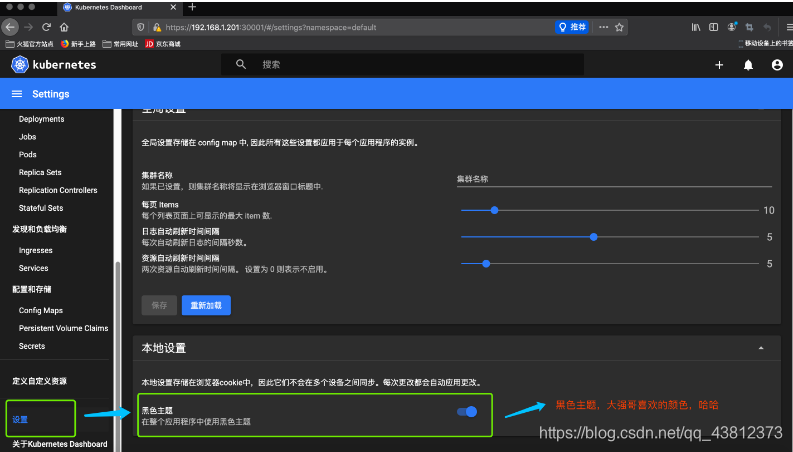Focus the 搜索 search box
This screenshot has height=452, width=793.
pyautogui.click(x=402, y=64)
